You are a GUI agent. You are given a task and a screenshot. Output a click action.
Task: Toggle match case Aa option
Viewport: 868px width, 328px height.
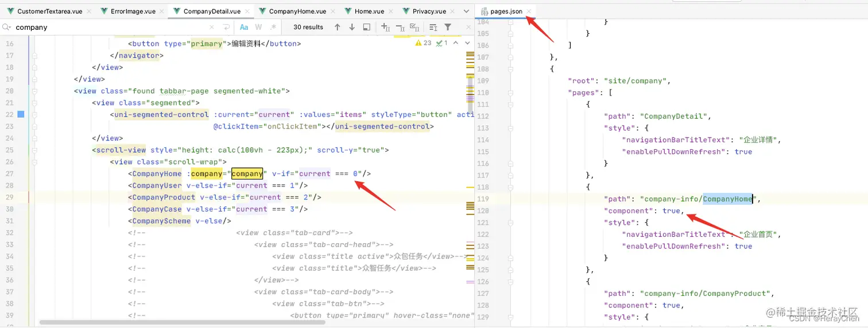tap(244, 27)
